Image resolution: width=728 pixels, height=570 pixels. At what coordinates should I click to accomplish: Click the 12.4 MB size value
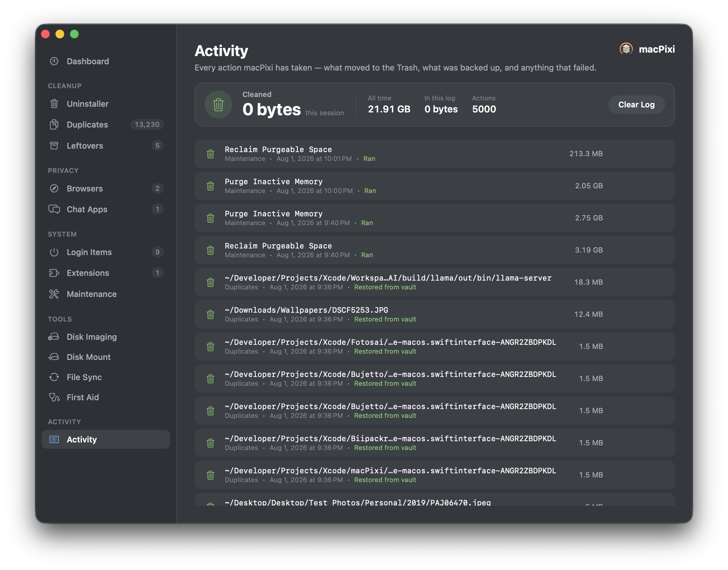click(588, 314)
